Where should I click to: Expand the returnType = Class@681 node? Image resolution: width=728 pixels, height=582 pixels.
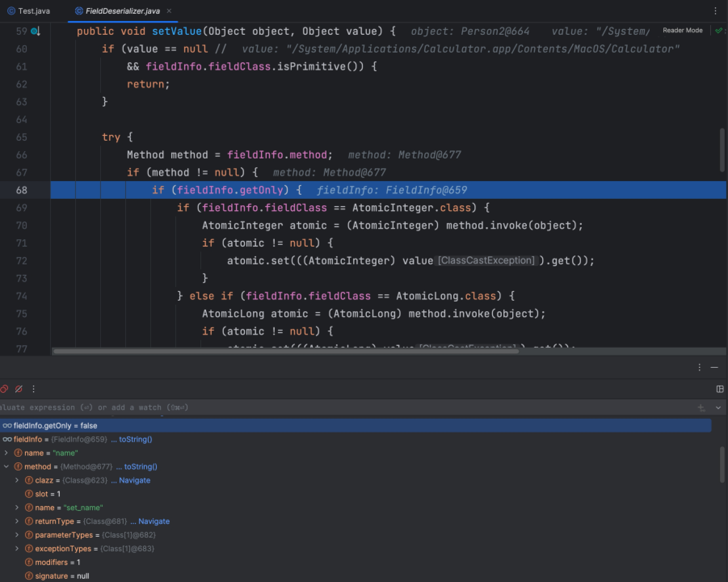pos(17,521)
